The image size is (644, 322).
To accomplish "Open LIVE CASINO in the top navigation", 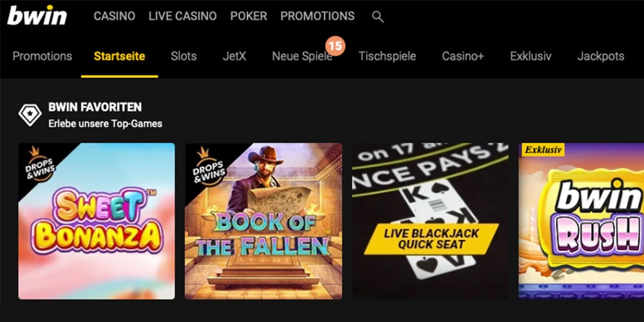I will pyautogui.click(x=182, y=16).
